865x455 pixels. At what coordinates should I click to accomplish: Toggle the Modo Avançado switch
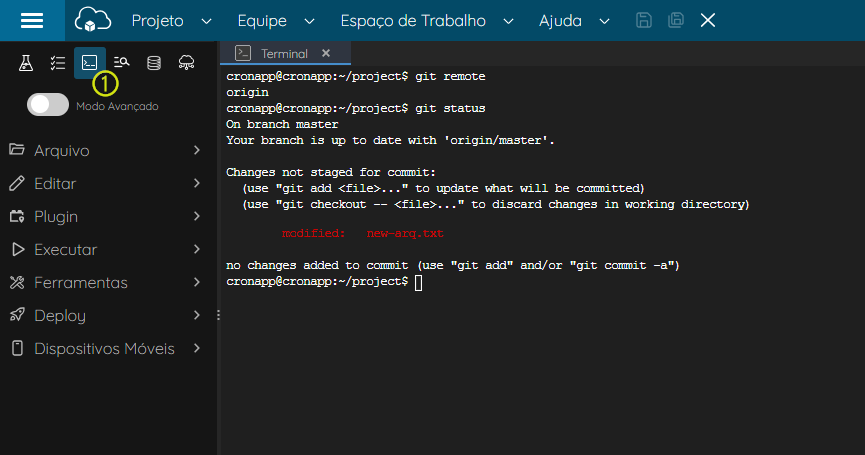48,105
